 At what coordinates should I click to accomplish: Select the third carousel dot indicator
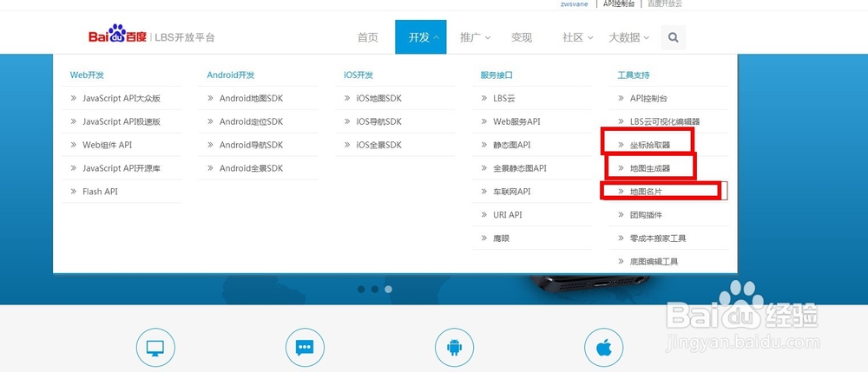click(389, 289)
